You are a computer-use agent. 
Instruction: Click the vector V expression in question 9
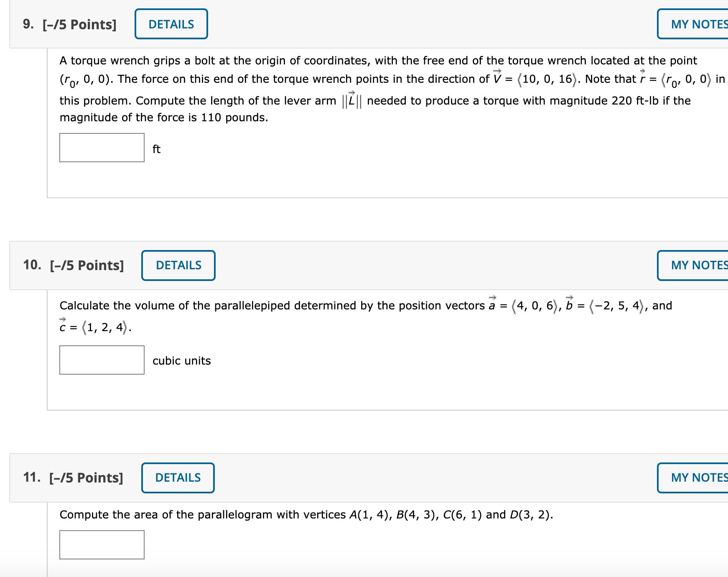tap(539, 79)
